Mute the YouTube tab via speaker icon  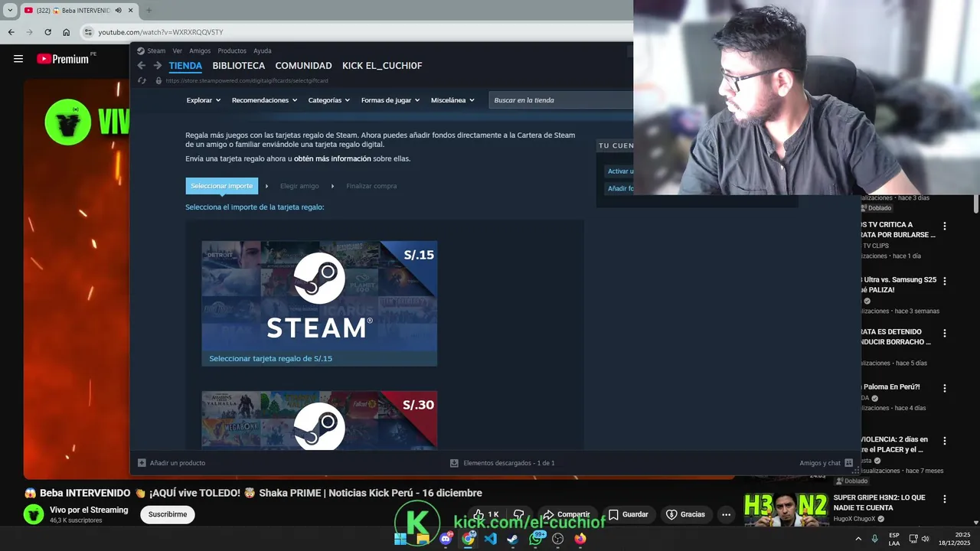[119, 11]
